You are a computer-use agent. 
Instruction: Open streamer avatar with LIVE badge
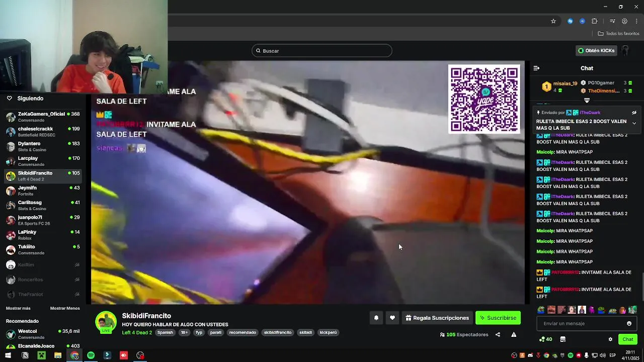point(106,322)
